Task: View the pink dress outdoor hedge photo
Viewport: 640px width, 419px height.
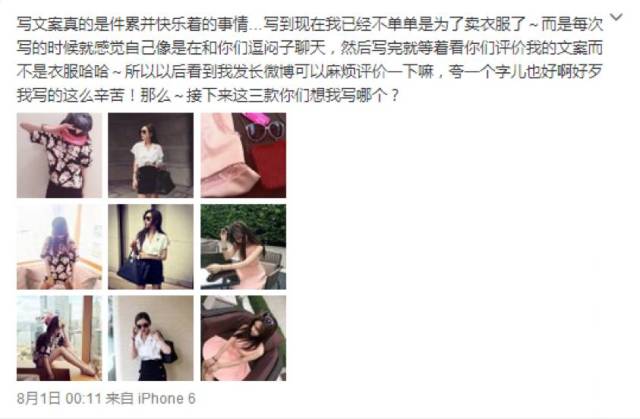Action: pos(243,247)
